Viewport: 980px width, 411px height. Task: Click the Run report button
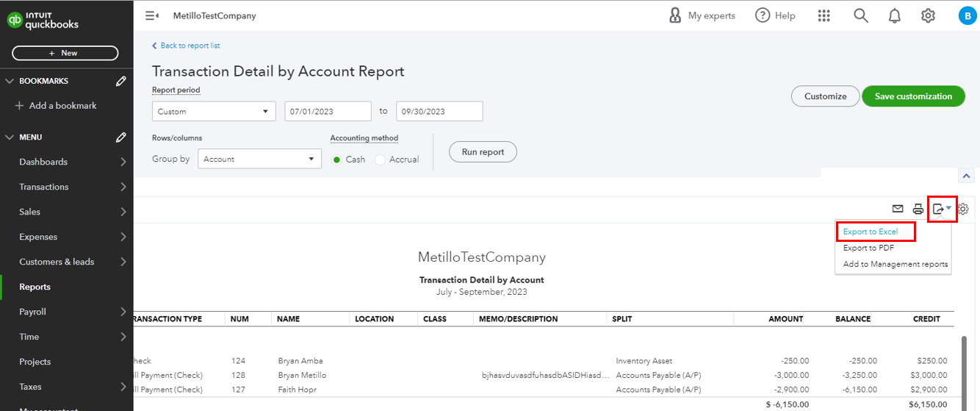[483, 152]
